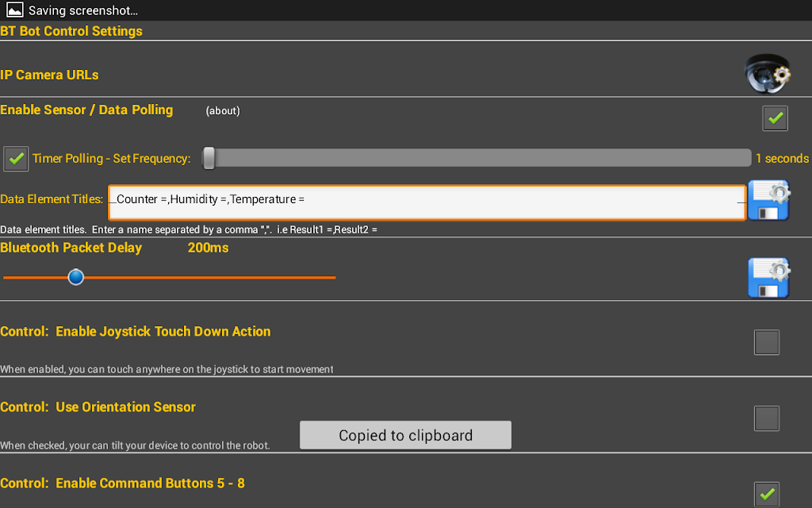Open IP Camera URLs settings camera icon

[767, 74]
